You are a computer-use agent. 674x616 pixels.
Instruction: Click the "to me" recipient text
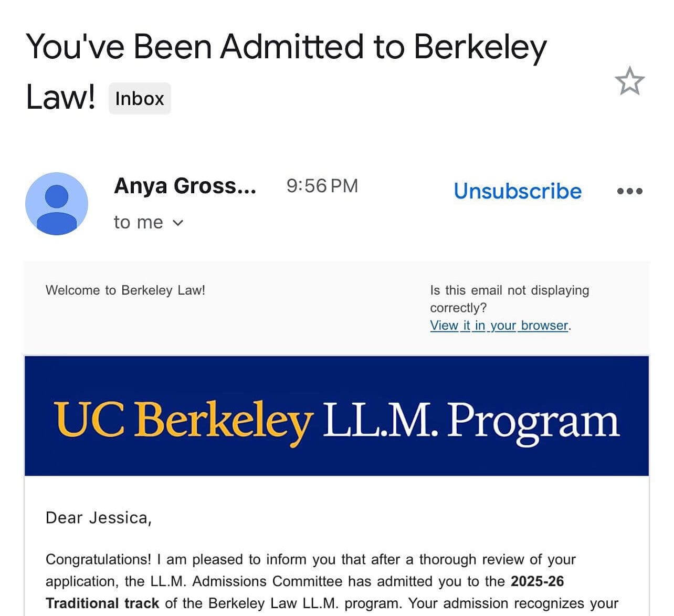[138, 223]
